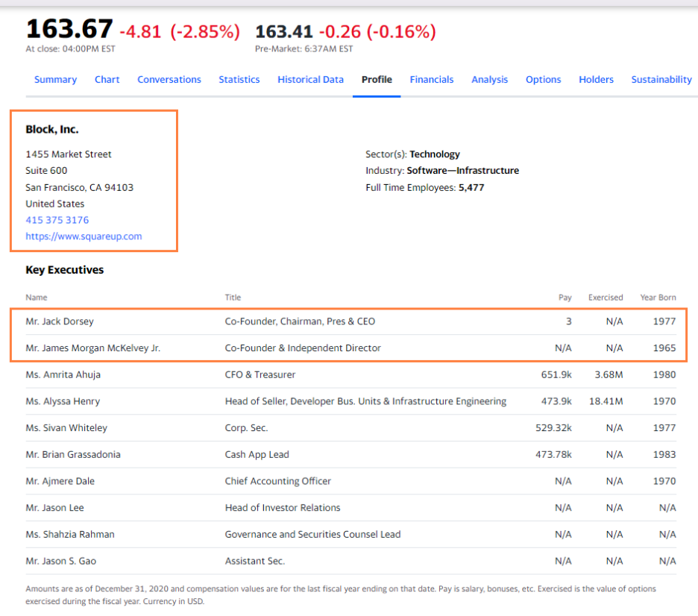
Task: Click Head of Seller, Developer Bus. Units title
Action: (365, 401)
